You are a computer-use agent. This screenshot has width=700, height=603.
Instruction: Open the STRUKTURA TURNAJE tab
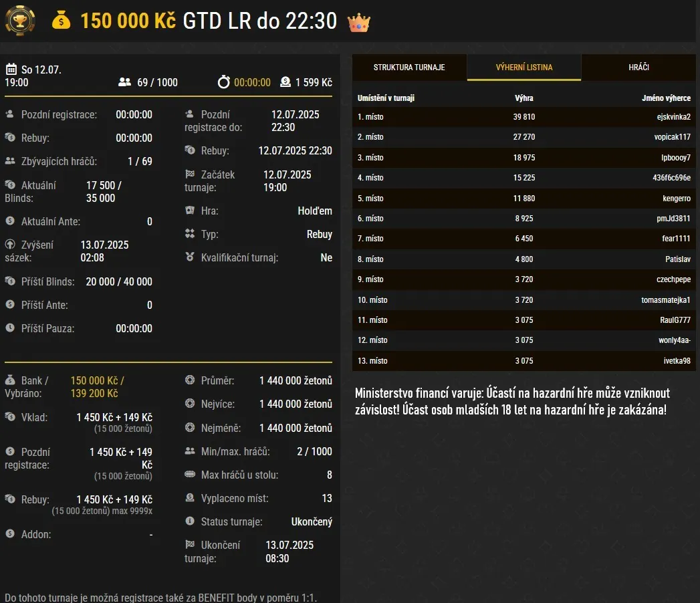[409, 68]
